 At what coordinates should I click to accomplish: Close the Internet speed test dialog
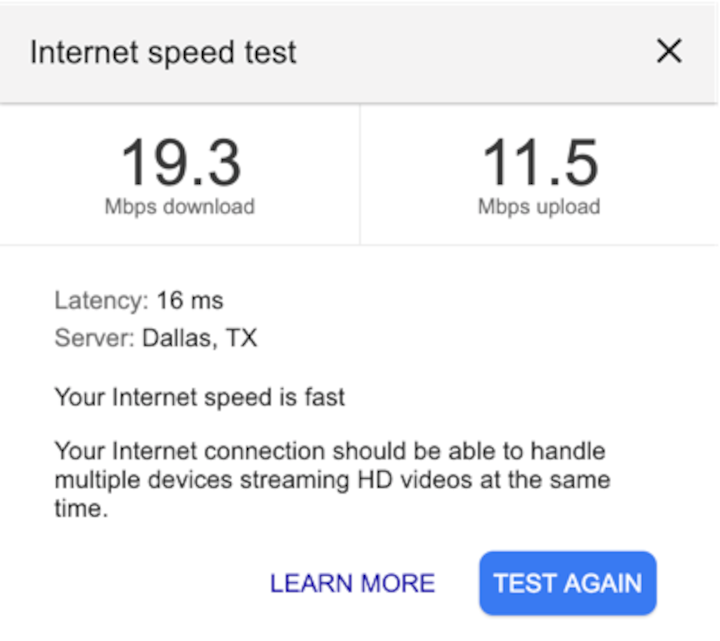(668, 52)
